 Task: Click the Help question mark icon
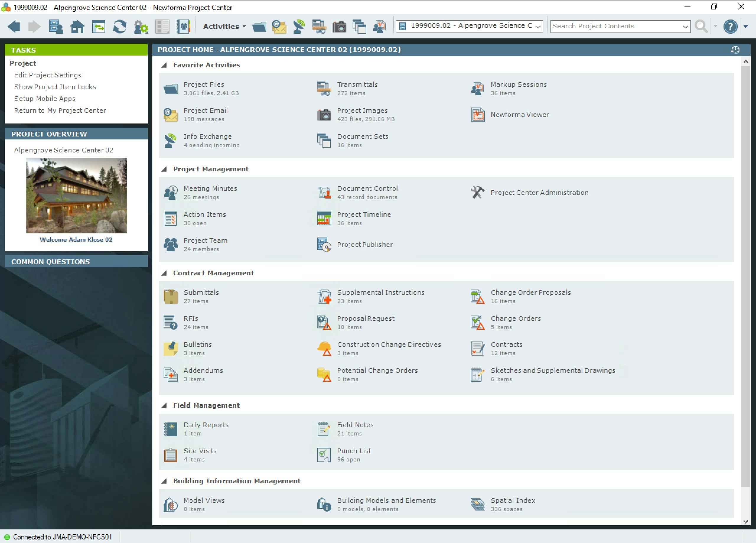tap(730, 26)
